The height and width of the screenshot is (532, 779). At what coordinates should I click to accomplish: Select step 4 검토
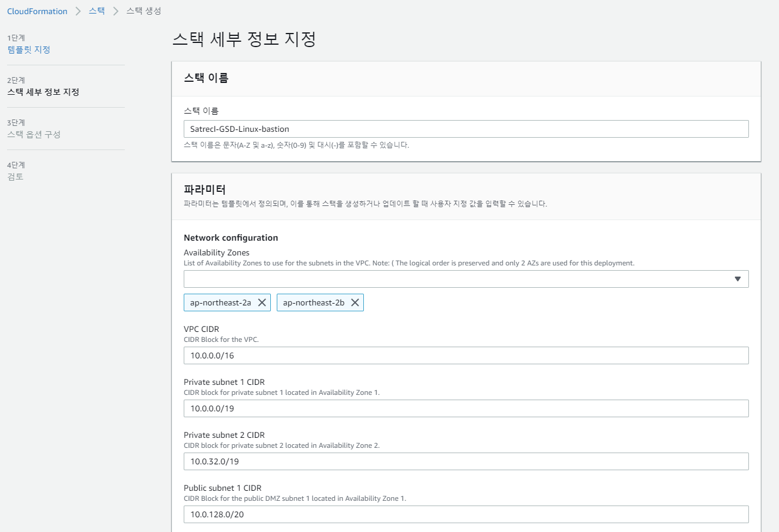(15, 177)
